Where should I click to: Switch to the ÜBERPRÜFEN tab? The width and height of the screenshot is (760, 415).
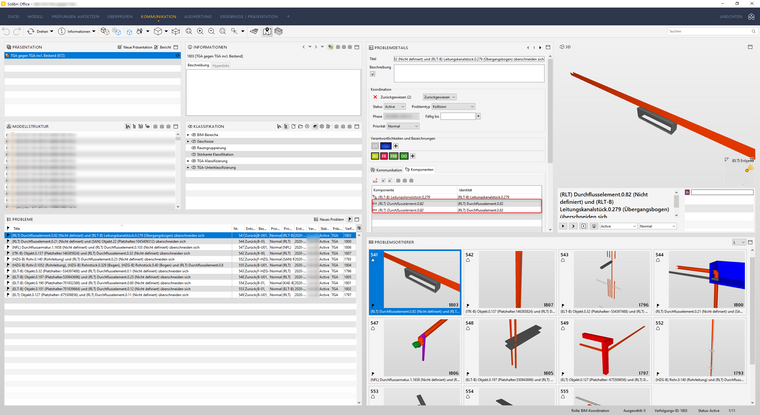(120, 16)
